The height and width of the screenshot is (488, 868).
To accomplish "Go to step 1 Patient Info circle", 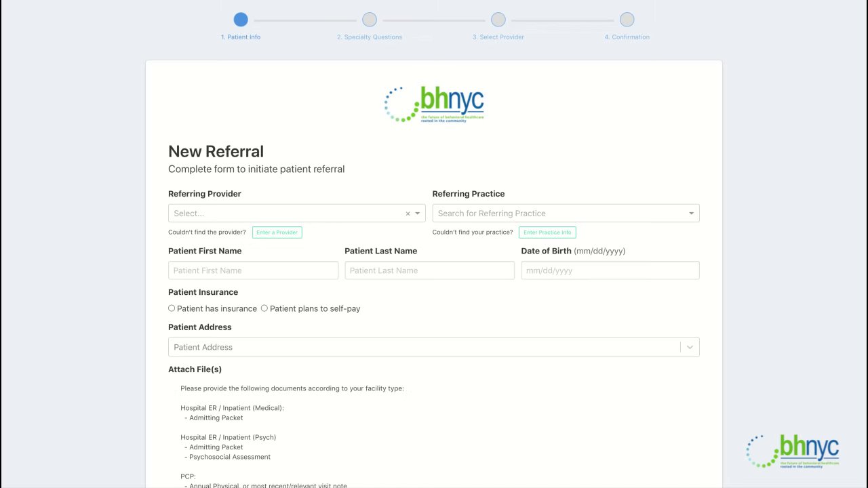I will coord(241,20).
